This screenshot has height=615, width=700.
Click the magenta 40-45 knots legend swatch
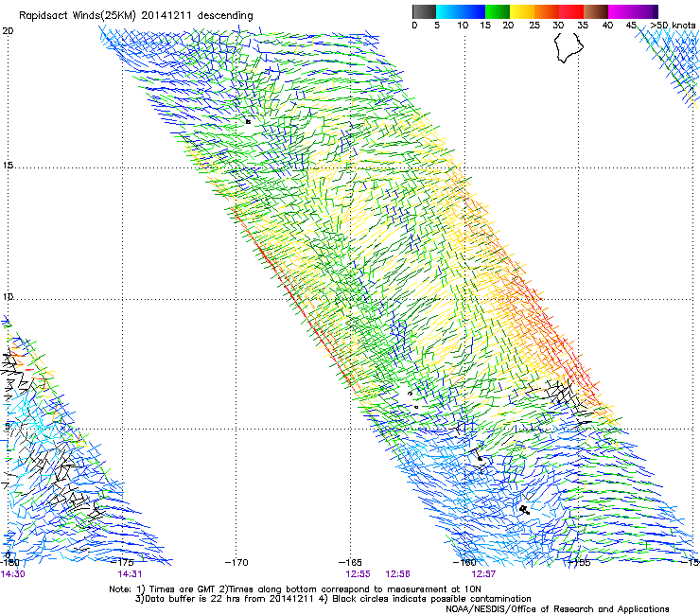pyautogui.click(x=621, y=11)
